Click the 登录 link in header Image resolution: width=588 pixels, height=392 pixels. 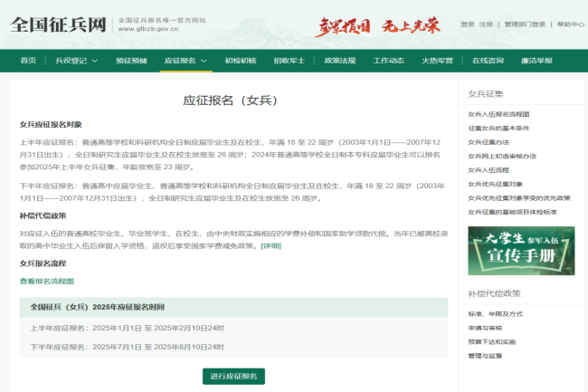pyautogui.click(x=467, y=24)
